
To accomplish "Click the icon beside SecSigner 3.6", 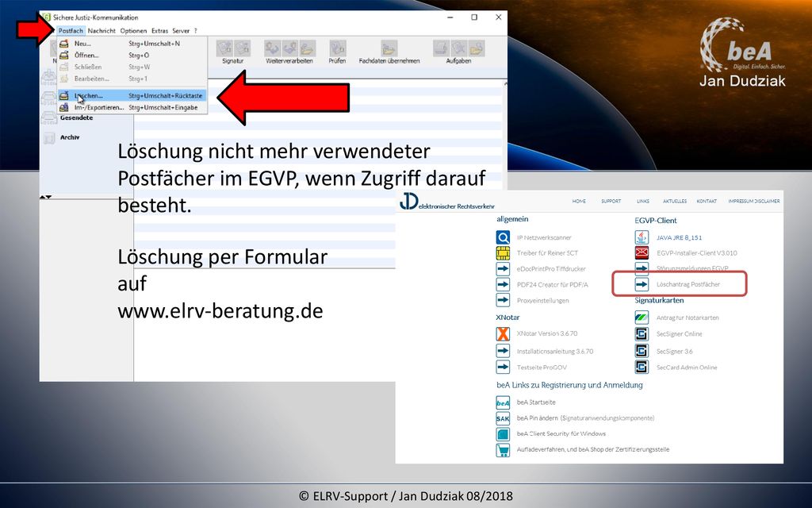I will 642,351.
